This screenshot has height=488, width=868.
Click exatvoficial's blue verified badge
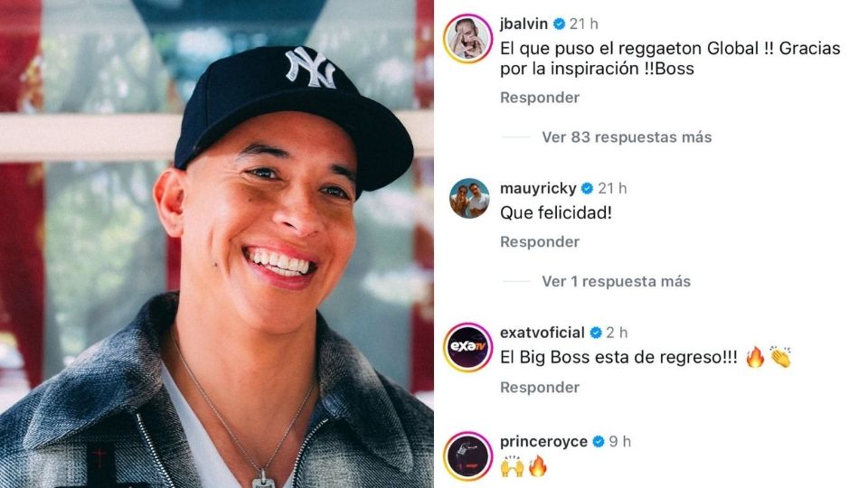(x=596, y=333)
